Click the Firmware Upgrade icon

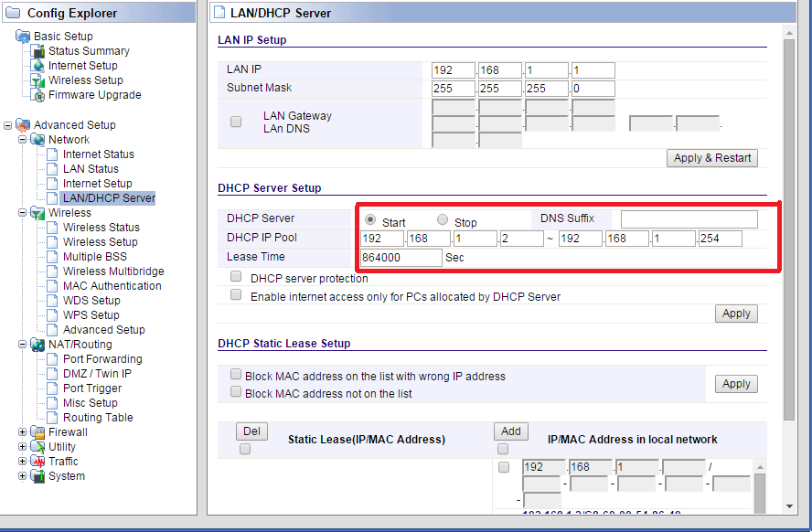click(37, 95)
